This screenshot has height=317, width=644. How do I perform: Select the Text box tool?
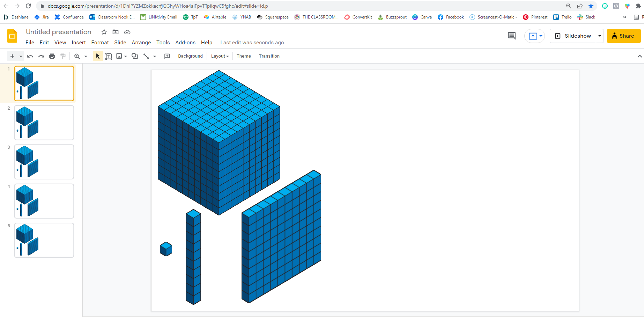tap(109, 56)
